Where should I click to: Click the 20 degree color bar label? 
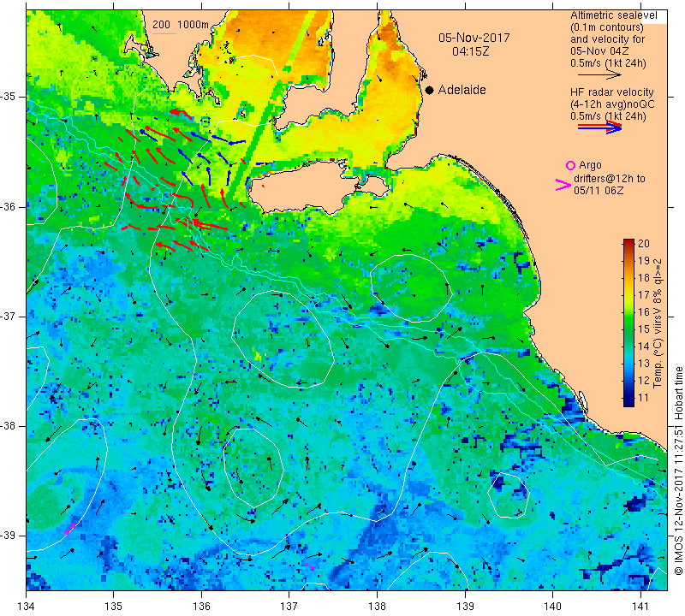(x=644, y=244)
